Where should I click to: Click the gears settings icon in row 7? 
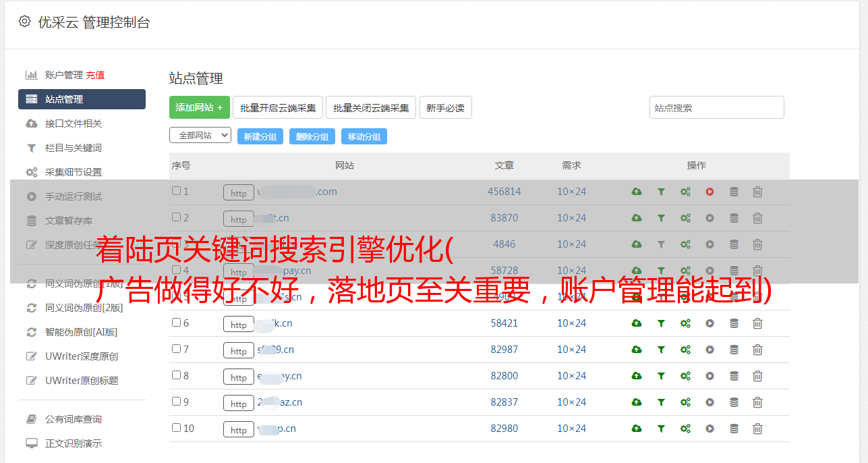coord(685,350)
